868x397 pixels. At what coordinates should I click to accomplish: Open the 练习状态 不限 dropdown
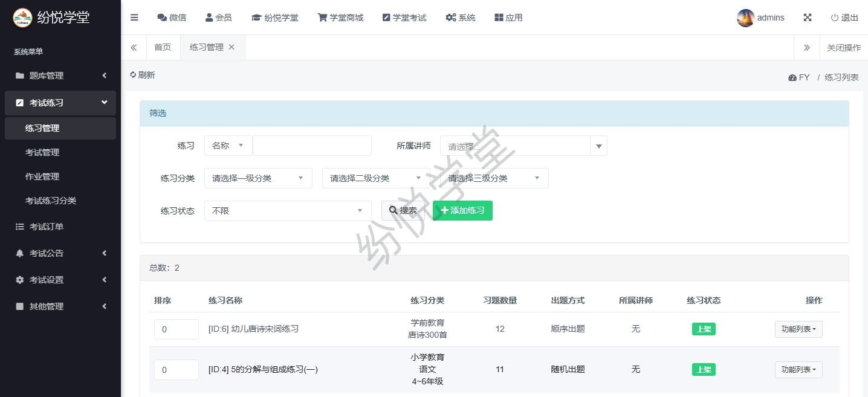click(x=288, y=211)
